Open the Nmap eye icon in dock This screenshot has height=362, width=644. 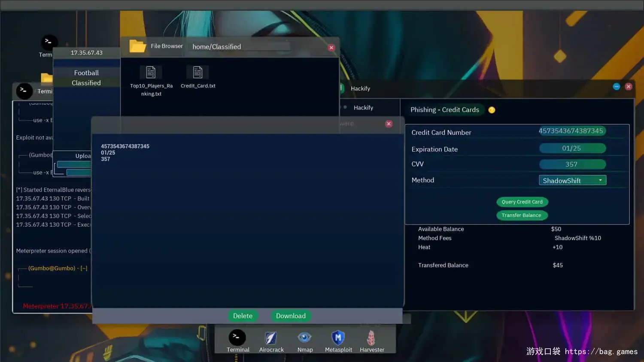304,338
